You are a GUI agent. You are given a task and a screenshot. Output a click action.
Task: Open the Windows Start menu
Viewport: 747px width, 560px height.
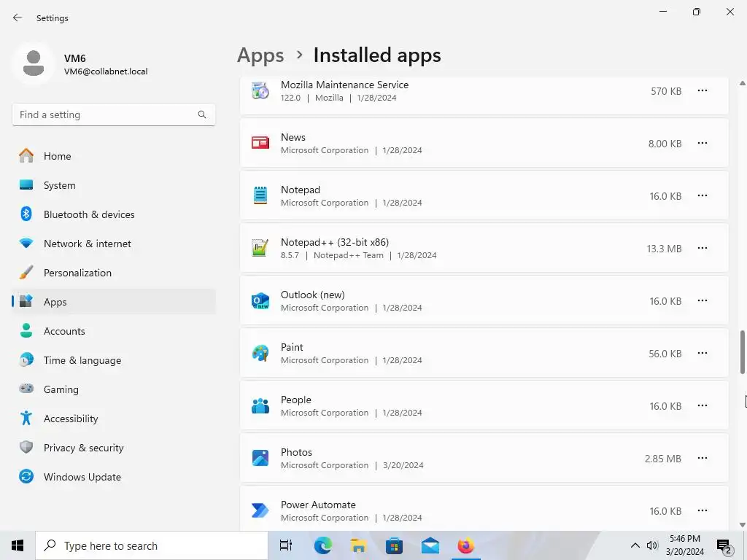(18, 545)
